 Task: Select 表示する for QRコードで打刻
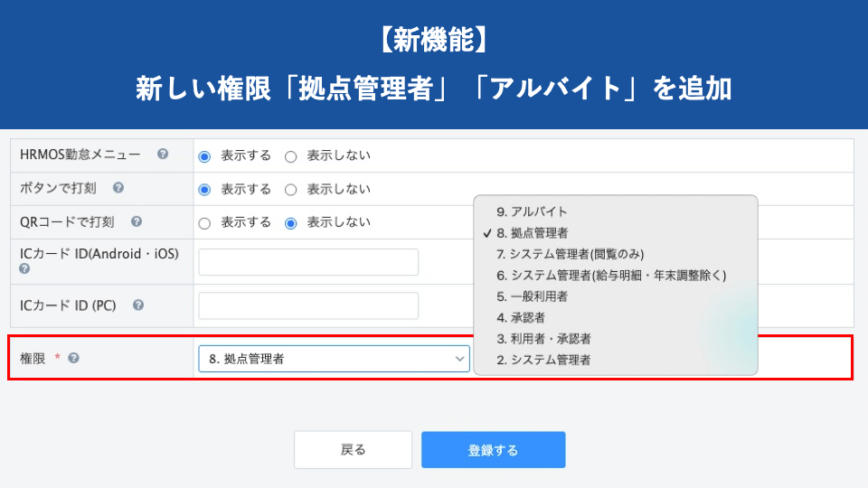[x=204, y=223]
